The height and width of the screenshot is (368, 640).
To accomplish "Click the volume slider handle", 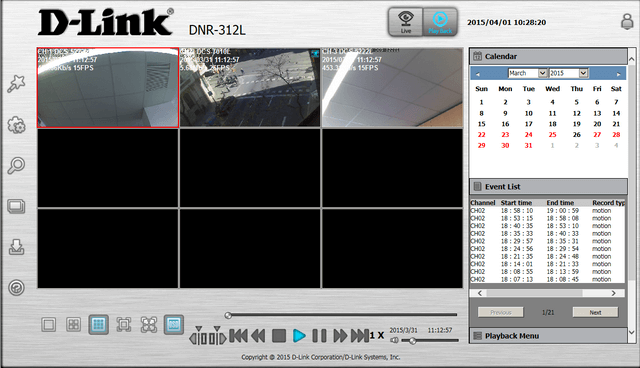I will pos(413,341).
